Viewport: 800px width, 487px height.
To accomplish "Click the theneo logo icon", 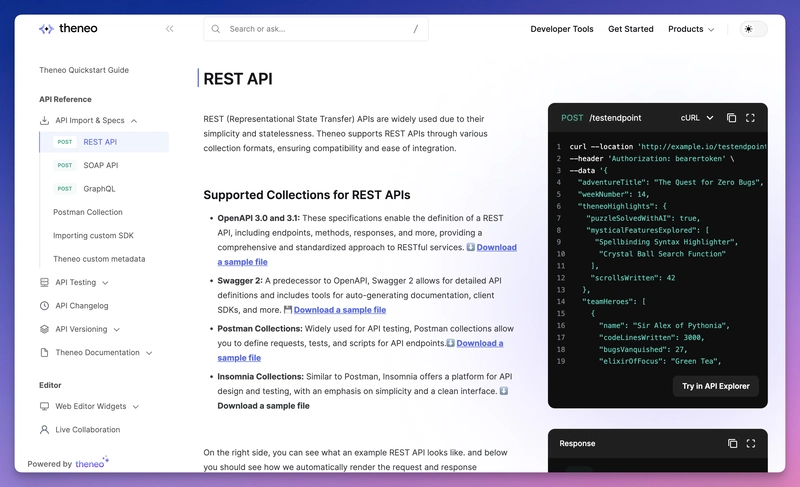I will (x=46, y=29).
